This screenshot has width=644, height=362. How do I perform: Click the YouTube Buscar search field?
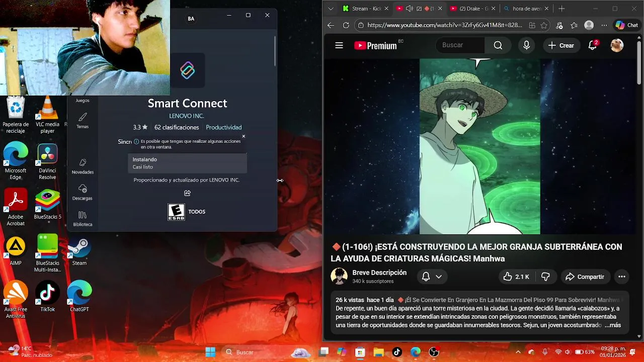click(460, 45)
